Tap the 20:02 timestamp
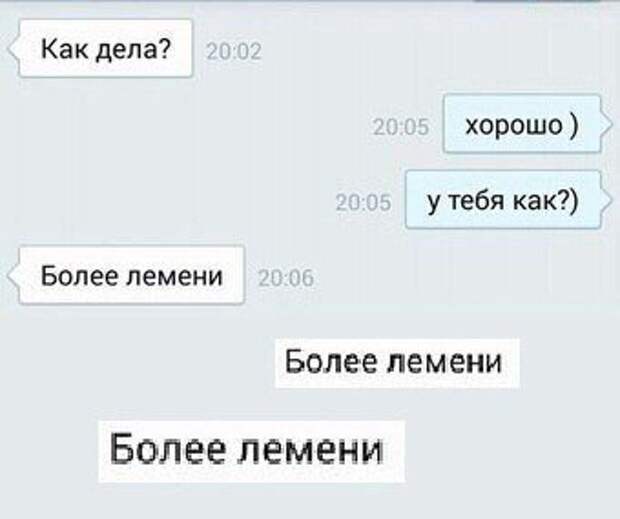The width and height of the screenshot is (620, 519). point(234,52)
